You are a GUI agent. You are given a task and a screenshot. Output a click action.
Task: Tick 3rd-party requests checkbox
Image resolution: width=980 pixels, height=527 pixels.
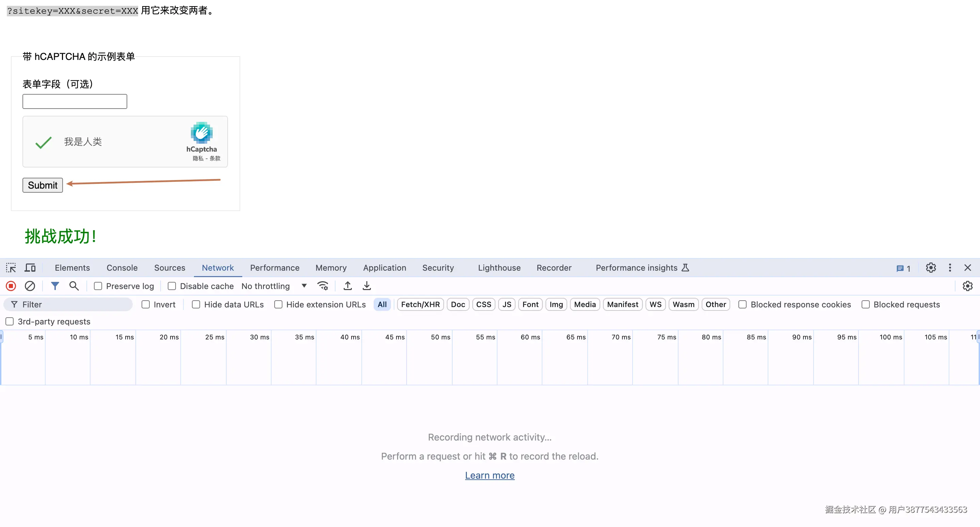[x=10, y=321]
